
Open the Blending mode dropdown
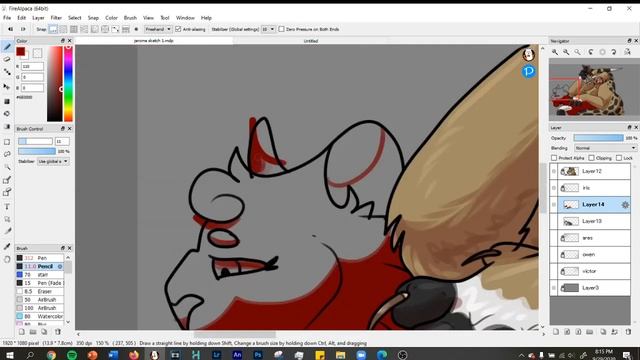pyautogui.click(x=605, y=148)
